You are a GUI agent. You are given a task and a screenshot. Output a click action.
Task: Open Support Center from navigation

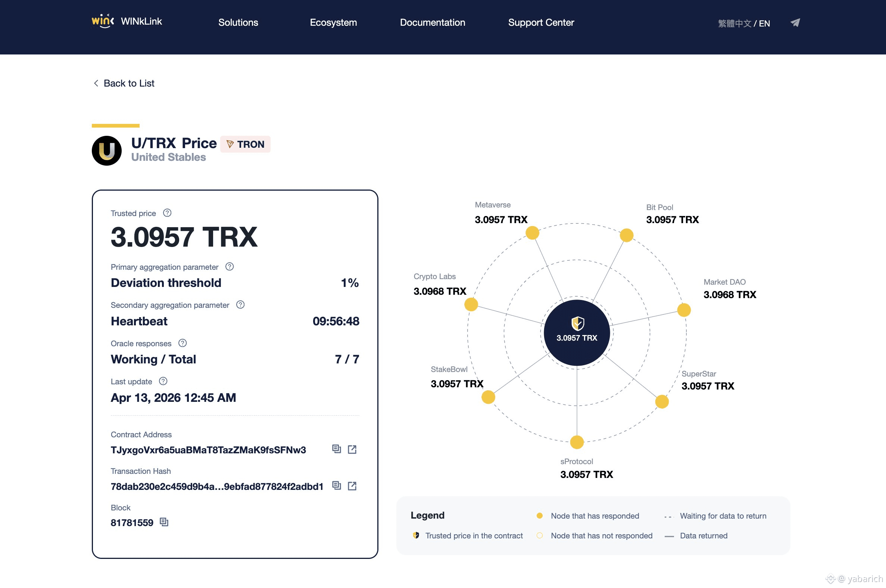click(x=540, y=22)
